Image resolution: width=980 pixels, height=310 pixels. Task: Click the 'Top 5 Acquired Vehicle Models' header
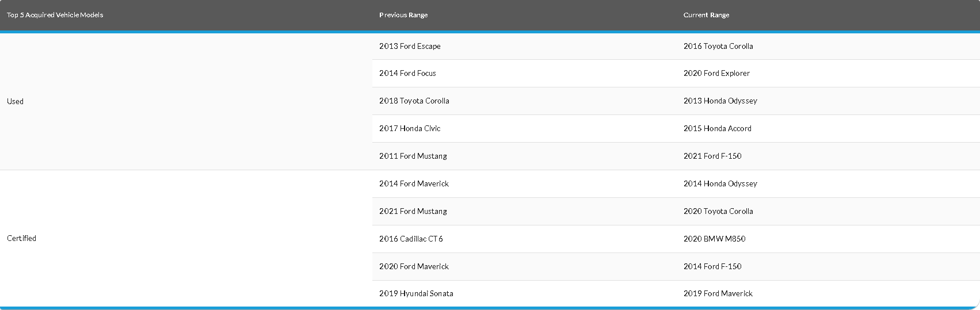coord(55,15)
